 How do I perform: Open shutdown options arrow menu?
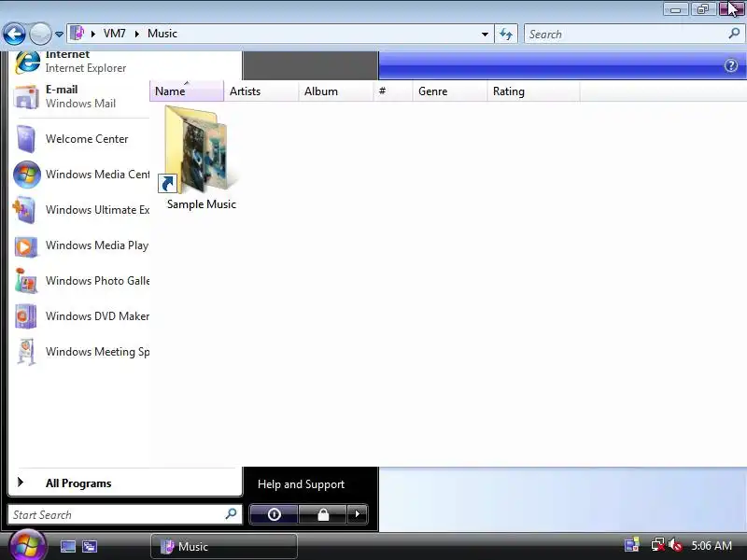pos(358,514)
